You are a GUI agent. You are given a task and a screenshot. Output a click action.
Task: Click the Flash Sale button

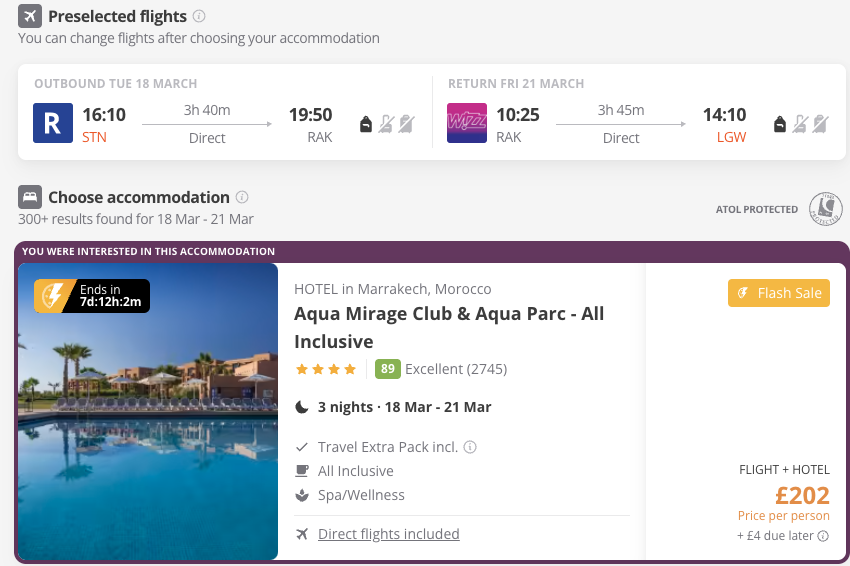click(x=778, y=293)
